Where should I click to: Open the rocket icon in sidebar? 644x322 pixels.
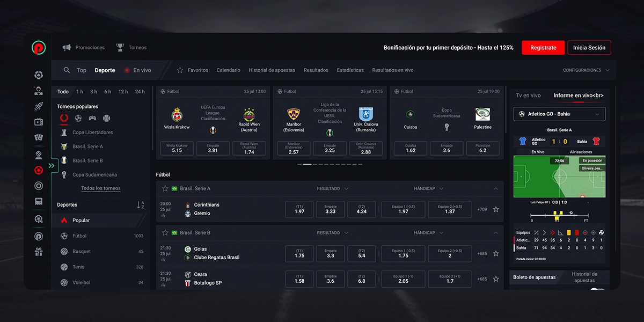click(39, 106)
